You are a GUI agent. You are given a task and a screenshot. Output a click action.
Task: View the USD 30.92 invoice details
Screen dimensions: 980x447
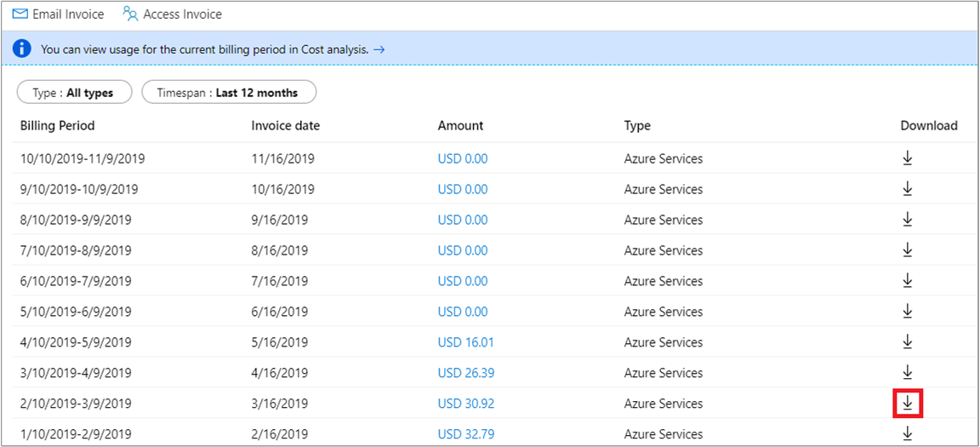pos(465,404)
